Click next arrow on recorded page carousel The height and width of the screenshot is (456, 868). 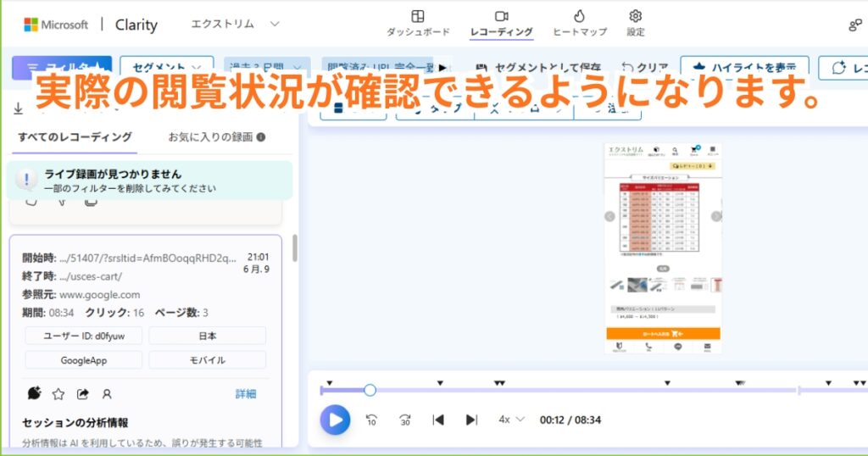pos(715,216)
